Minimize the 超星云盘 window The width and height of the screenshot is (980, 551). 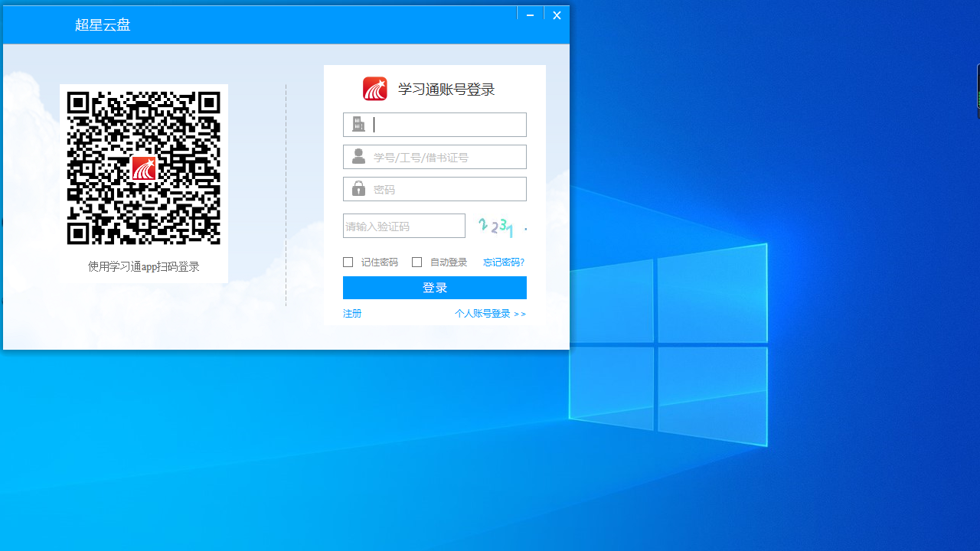tap(530, 15)
